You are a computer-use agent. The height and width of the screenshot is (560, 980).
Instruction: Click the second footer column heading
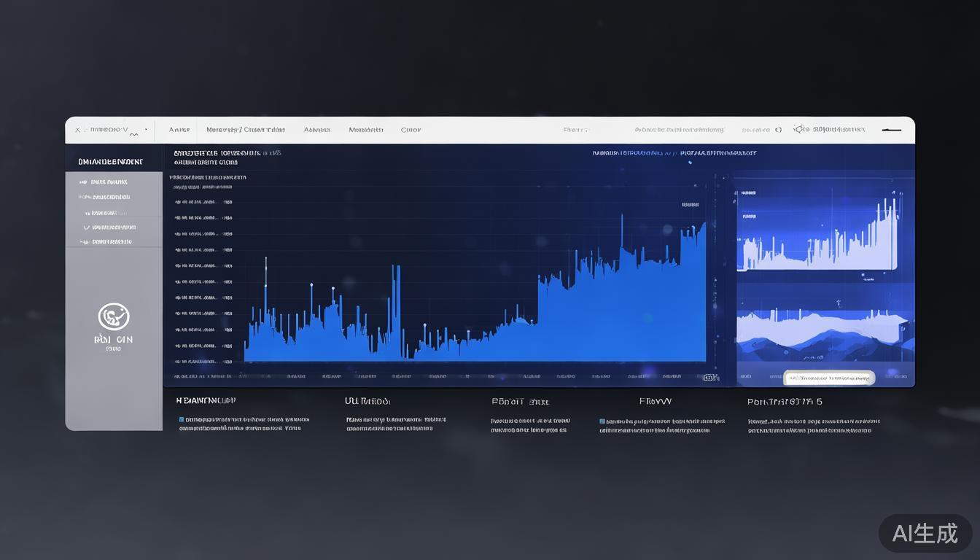pyautogui.click(x=367, y=401)
